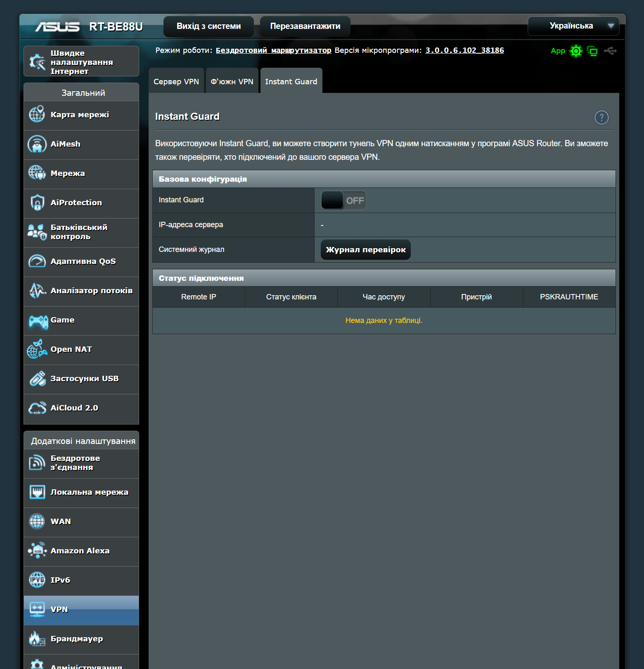The height and width of the screenshot is (669, 644).
Task: Click the Загальний sidebar section heading
Action: 81,92
